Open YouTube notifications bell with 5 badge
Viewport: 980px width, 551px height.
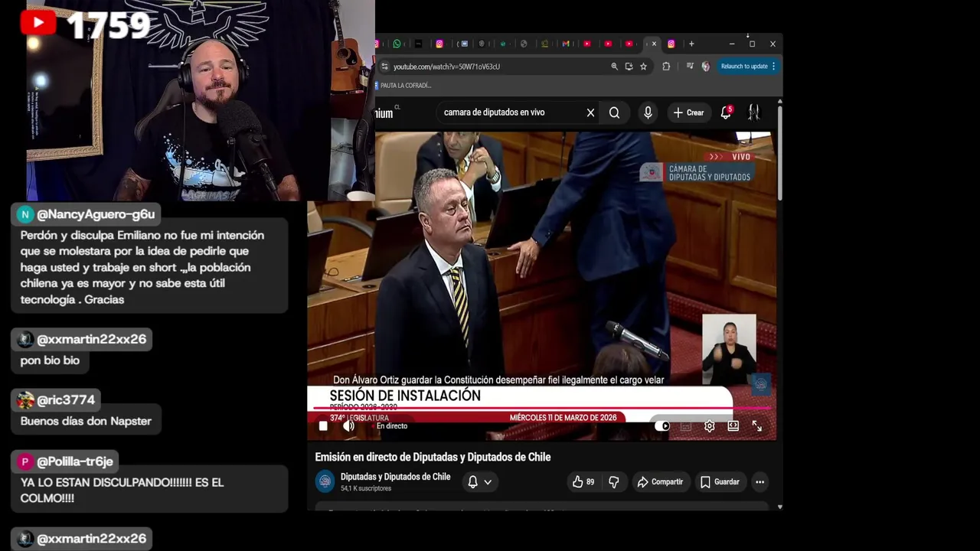coord(726,112)
